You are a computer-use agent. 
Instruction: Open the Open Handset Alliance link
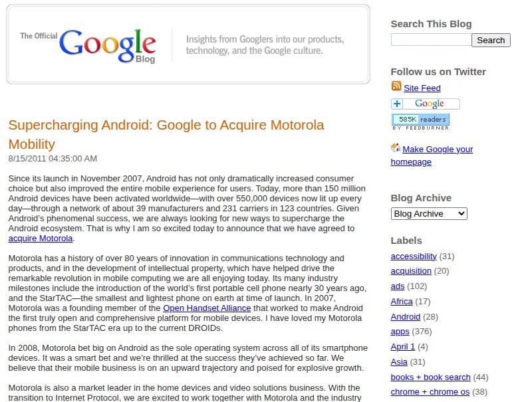[207, 308]
